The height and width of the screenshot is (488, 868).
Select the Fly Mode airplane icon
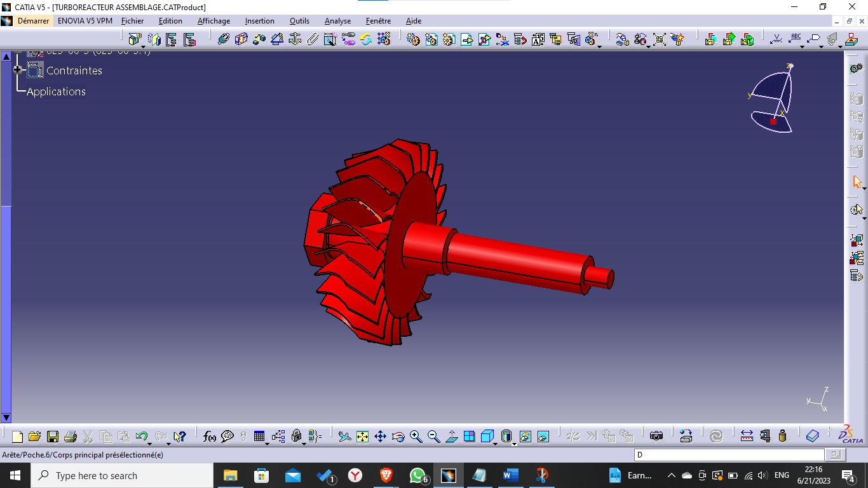(344, 437)
